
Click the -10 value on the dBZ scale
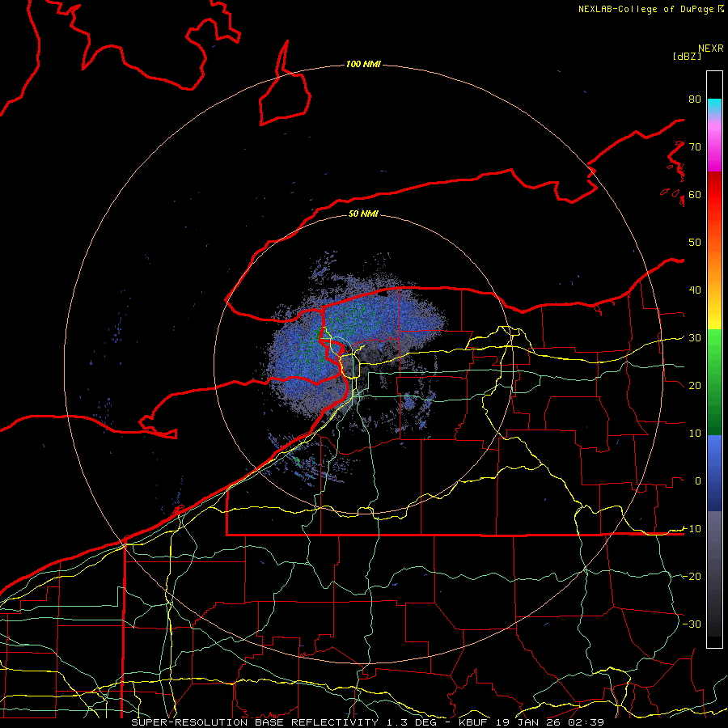[x=692, y=529]
